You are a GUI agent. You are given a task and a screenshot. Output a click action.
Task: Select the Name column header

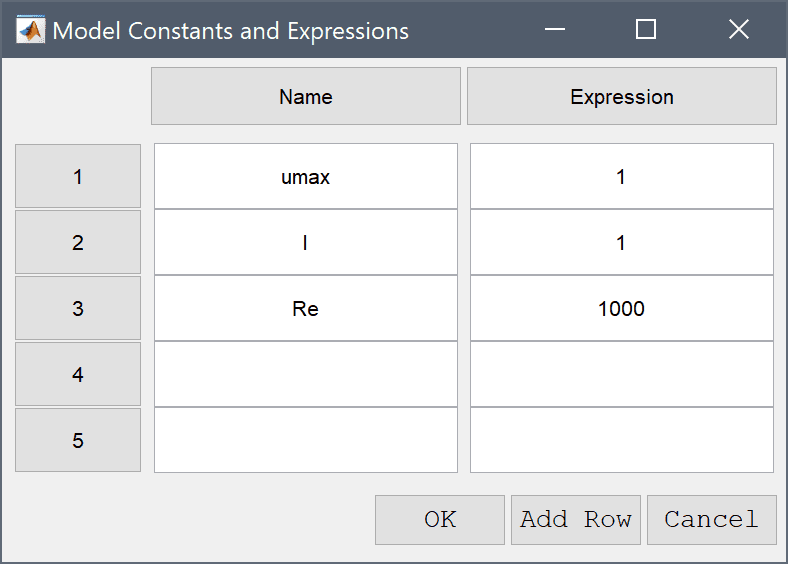[x=306, y=96]
